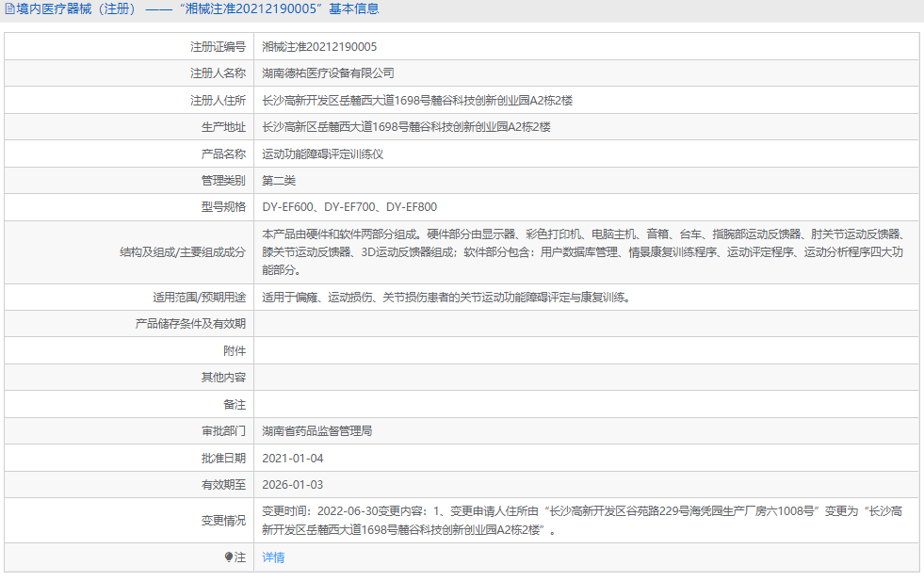
Task: Select the approving authority 湖南省药品监督管理局
Action: click(x=317, y=430)
